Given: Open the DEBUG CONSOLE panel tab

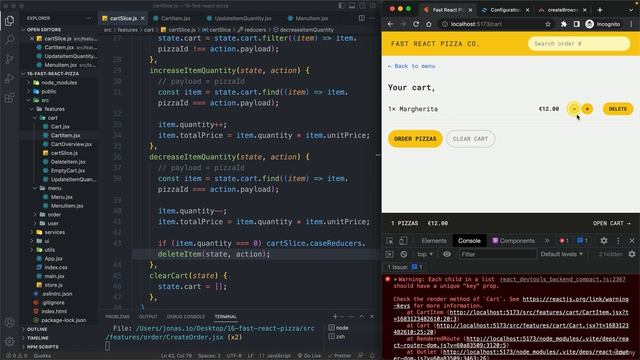Looking at the screenshot, I should 186,317.
